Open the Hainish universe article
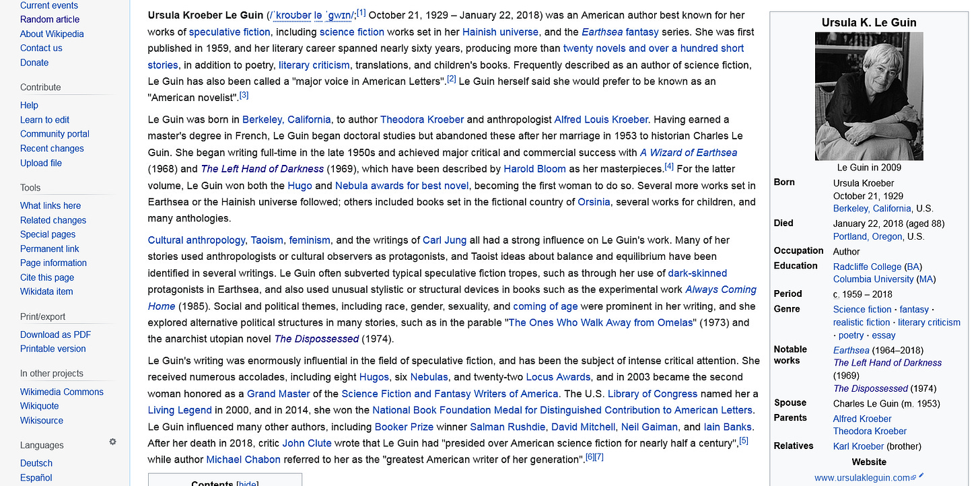980x486 pixels. [500, 32]
